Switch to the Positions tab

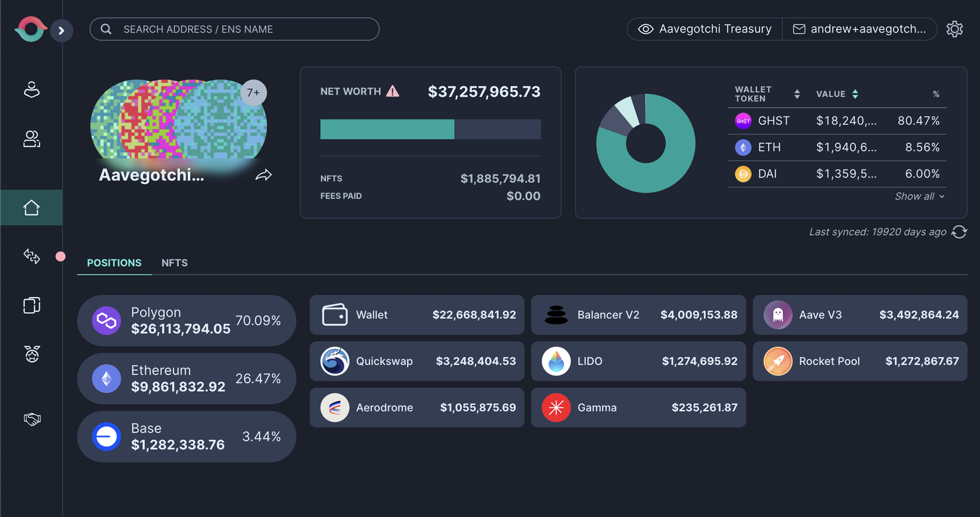click(x=114, y=263)
